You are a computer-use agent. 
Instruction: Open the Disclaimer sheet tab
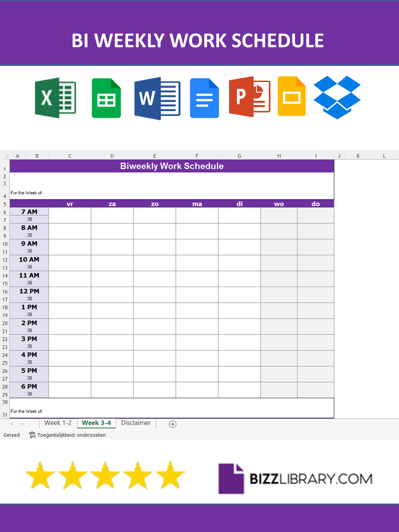pos(136,423)
